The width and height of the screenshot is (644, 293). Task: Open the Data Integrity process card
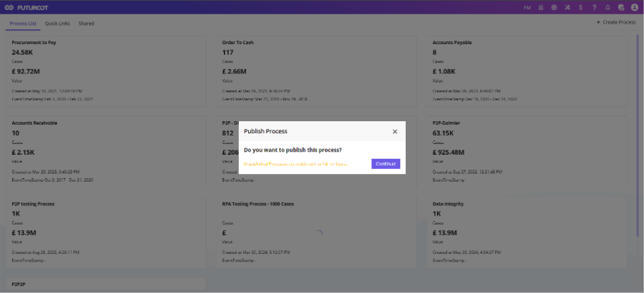[x=527, y=232]
